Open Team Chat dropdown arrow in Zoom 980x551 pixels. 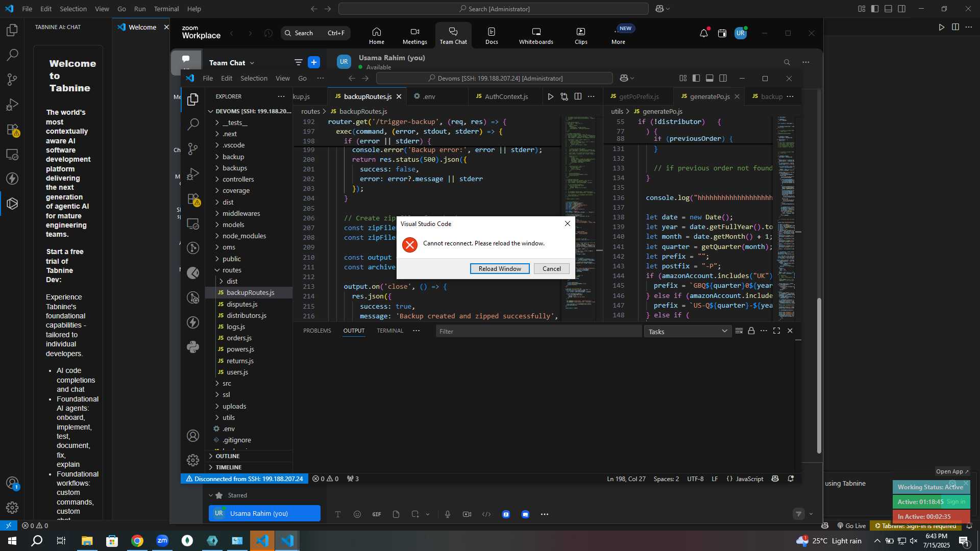[x=252, y=63]
